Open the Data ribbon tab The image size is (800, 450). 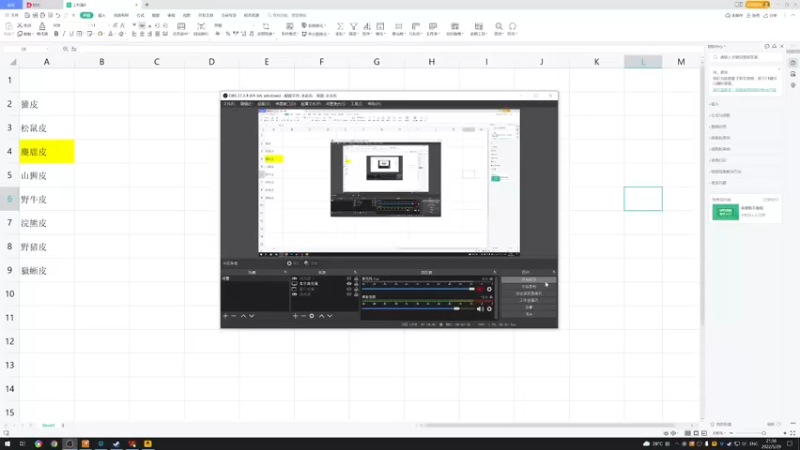[x=156, y=15]
